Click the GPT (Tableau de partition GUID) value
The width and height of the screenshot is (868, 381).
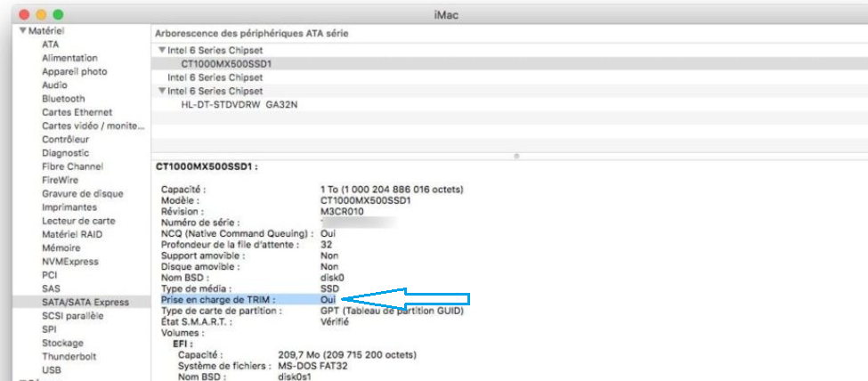pyautogui.click(x=392, y=311)
